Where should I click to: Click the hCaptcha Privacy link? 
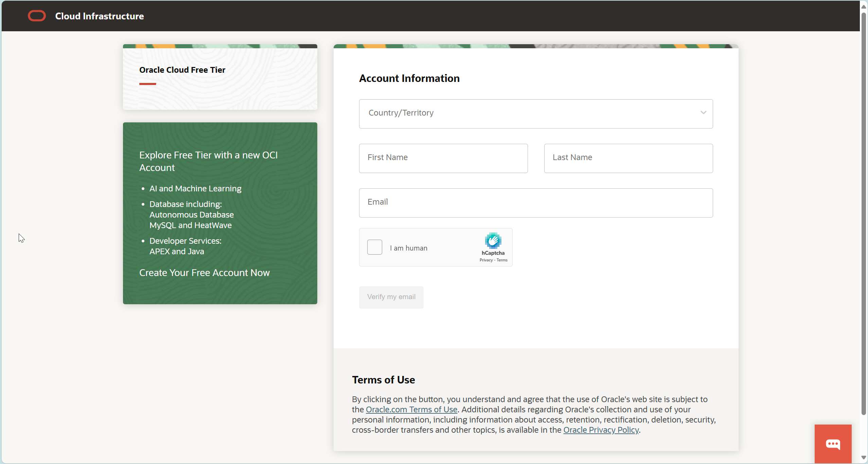point(486,260)
